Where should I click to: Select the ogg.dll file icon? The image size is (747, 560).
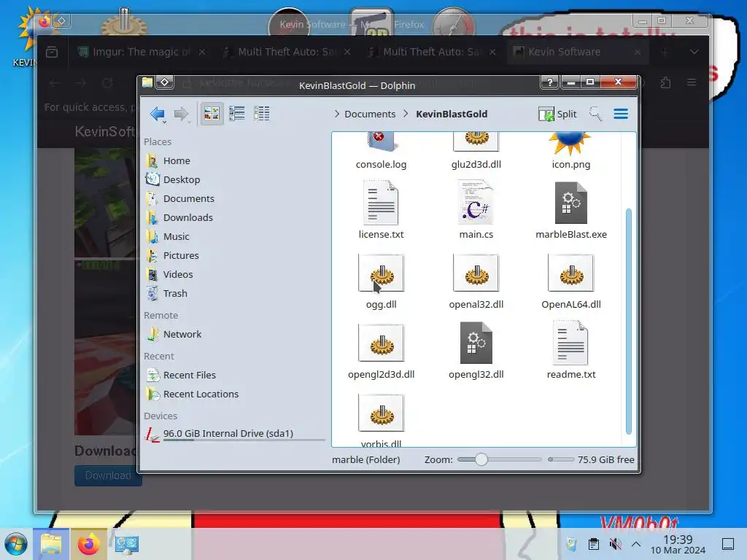click(381, 273)
